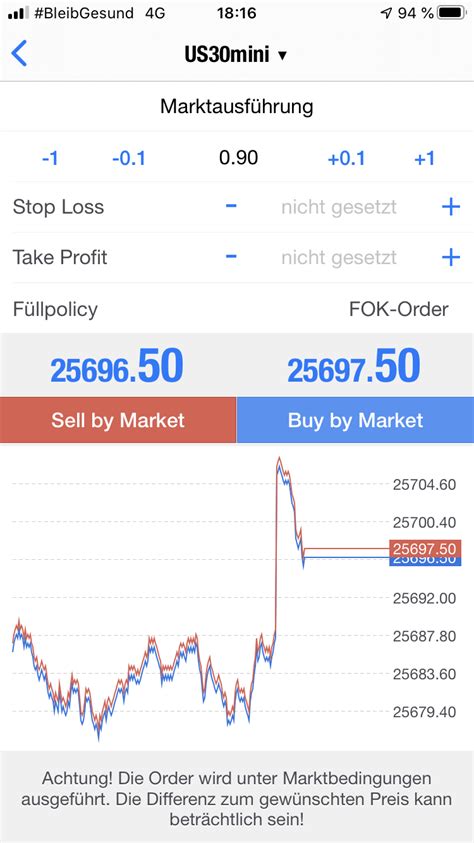The width and height of the screenshot is (474, 843).
Task: Click the Stop Loss minus icon
Action: [x=231, y=206]
